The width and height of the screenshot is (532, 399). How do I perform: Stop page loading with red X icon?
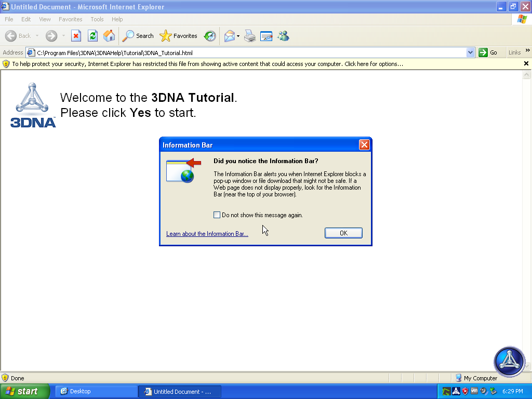click(76, 36)
